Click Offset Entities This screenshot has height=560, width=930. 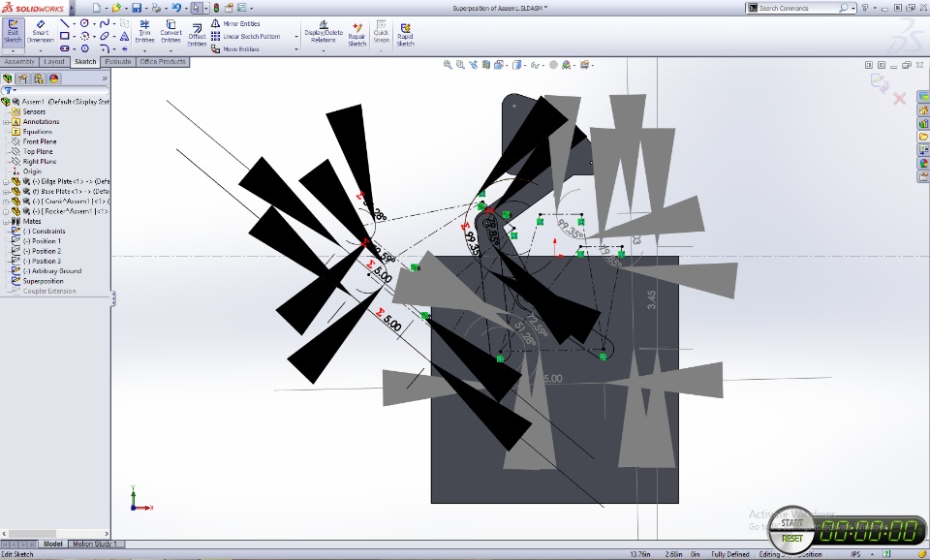[197, 36]
